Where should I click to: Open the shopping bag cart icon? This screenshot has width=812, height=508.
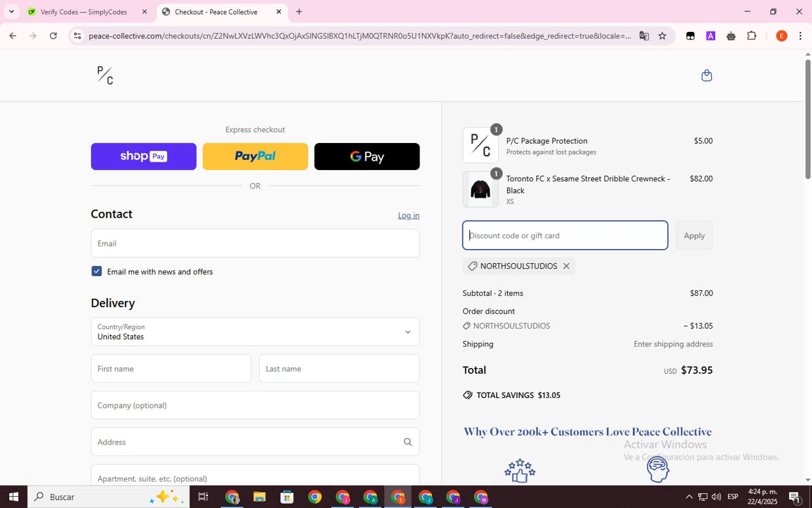coord(706,75)
